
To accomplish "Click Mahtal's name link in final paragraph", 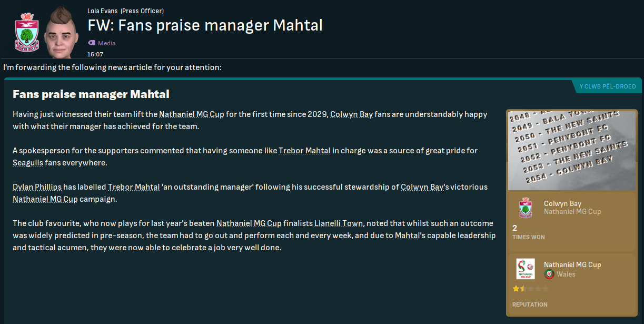I will point(407,235).
